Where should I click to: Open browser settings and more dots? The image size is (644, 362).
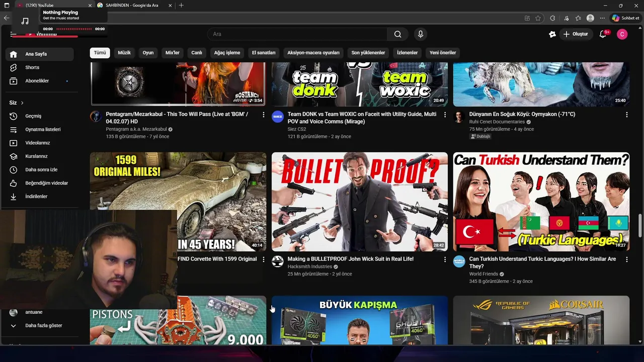602,18
